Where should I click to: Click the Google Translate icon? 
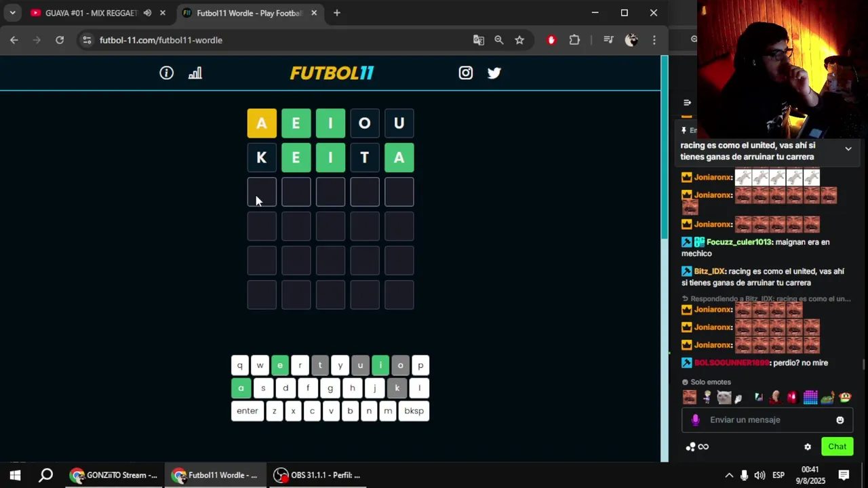point(479,40)
